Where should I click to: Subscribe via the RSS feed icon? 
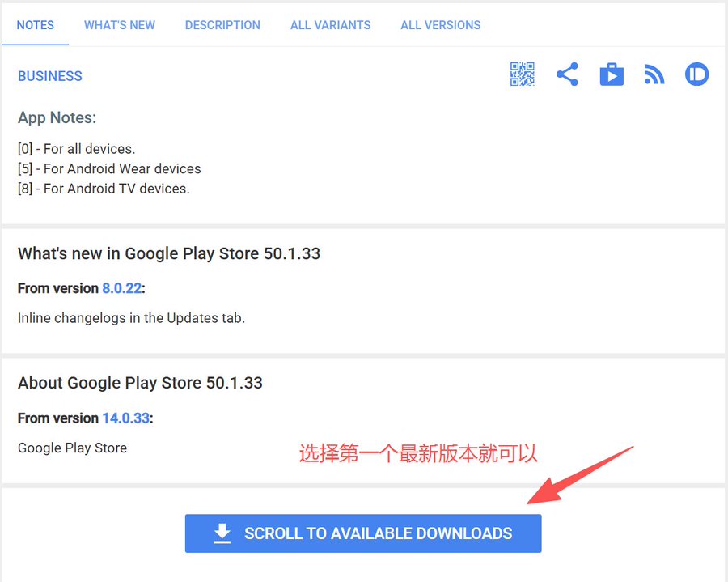[x=654, y=75]
